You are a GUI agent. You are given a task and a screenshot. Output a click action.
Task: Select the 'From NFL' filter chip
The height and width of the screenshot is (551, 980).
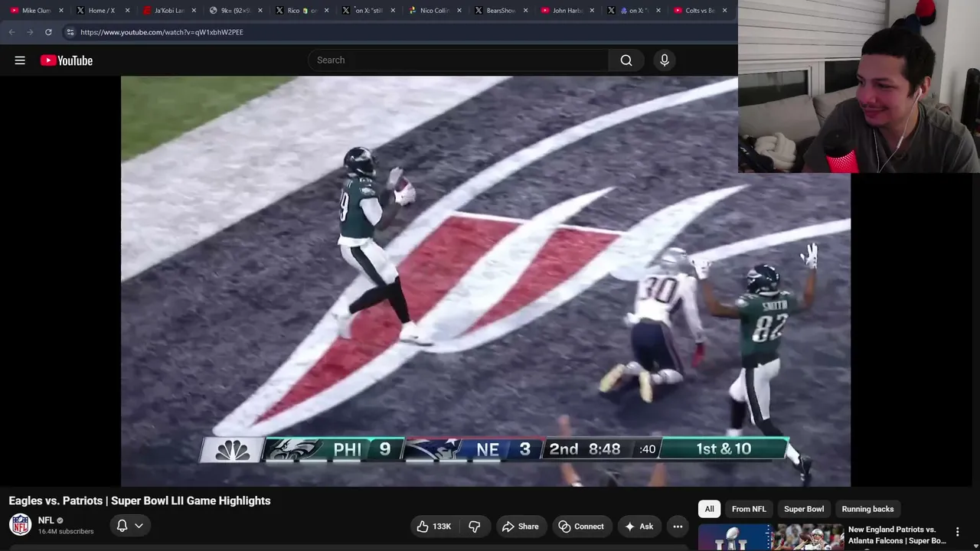coord(749,509)
